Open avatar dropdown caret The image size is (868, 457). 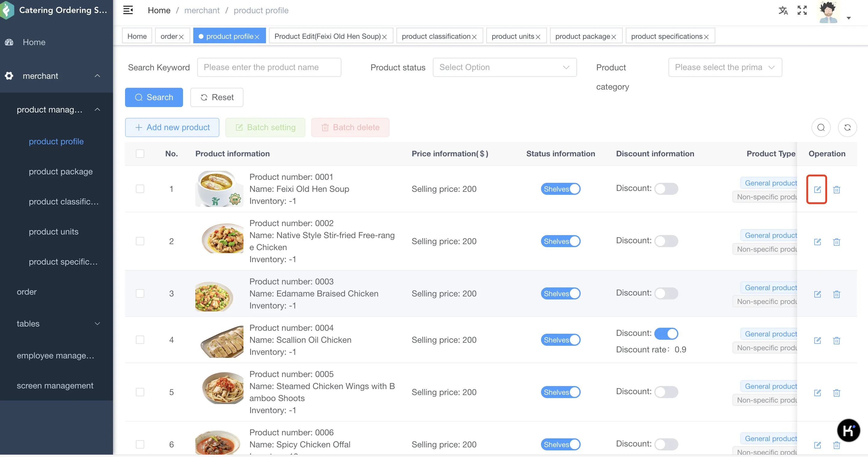point(848,18)
